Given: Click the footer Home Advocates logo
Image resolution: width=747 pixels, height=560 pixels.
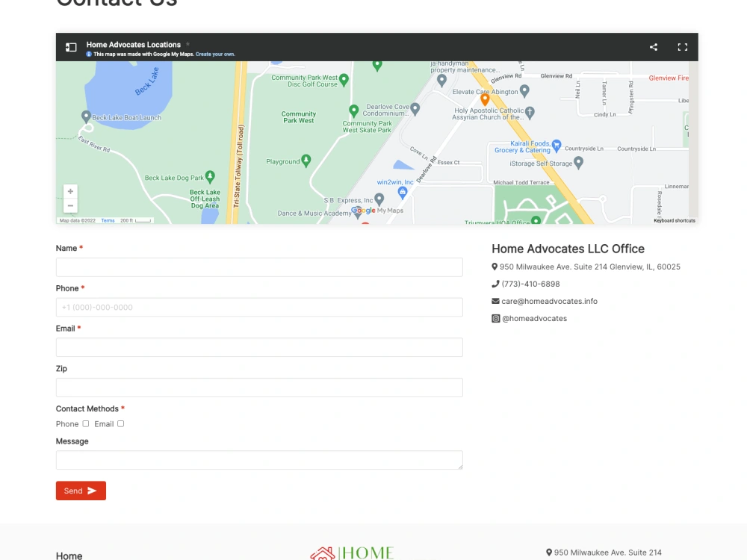Looking at the screenshot, I should point(353,553).
